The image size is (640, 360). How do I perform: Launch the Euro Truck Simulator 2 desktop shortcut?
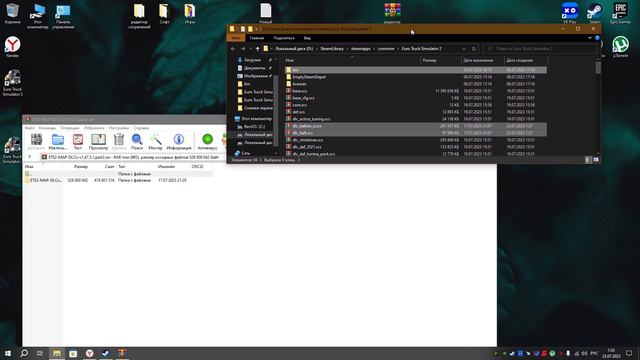(12, 83)
